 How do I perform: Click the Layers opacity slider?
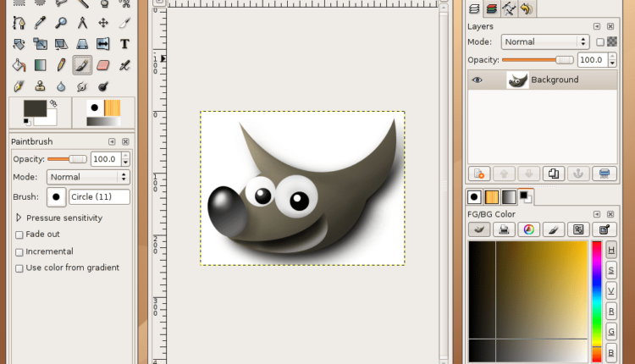pyautogui.click(x=538, y=60)
